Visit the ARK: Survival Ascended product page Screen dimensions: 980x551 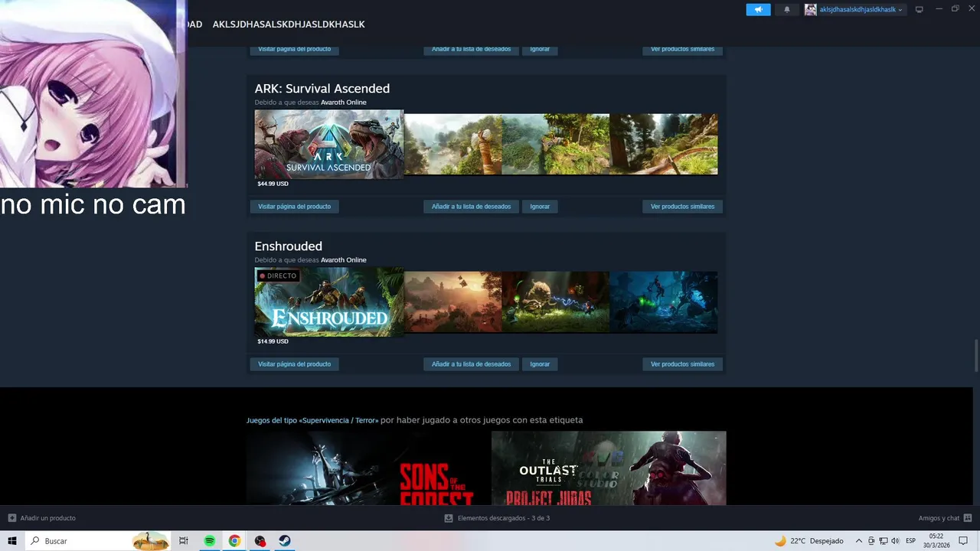point(294,207)
